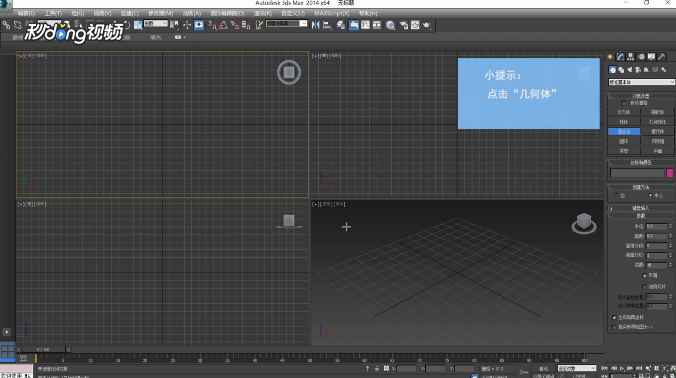
Task: Click the 几何球体 (GeoSphere) button
Action: [x=658, y=122]
